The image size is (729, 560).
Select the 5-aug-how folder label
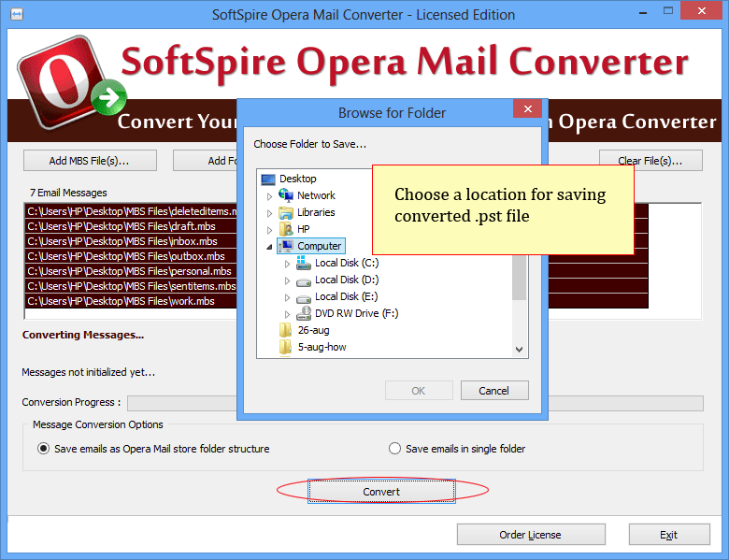pyautogui.click(x=322, y=347)
